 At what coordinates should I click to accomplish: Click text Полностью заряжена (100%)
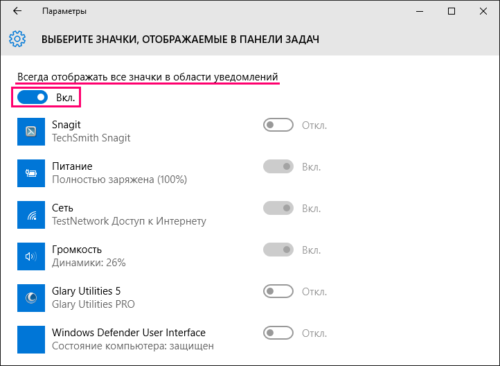[x=119, y=180]
